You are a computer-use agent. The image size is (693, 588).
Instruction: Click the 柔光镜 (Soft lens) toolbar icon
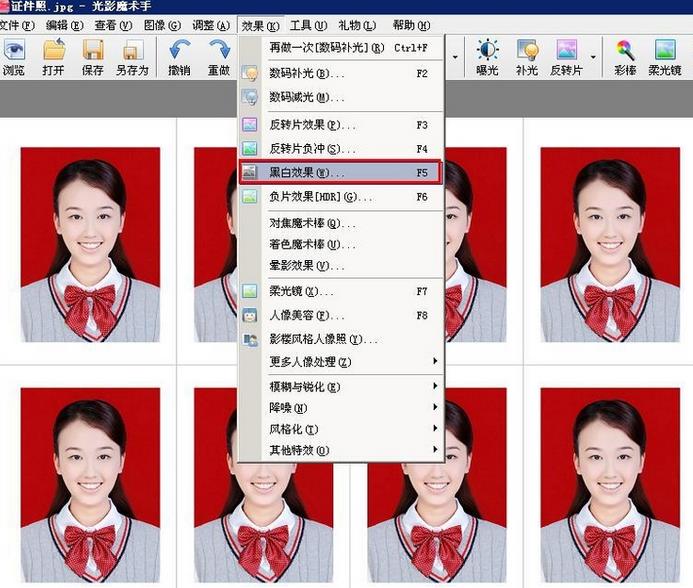pos(665,50)
